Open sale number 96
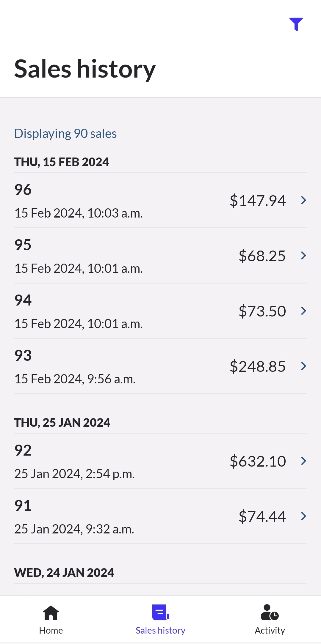 pos(23,190)
